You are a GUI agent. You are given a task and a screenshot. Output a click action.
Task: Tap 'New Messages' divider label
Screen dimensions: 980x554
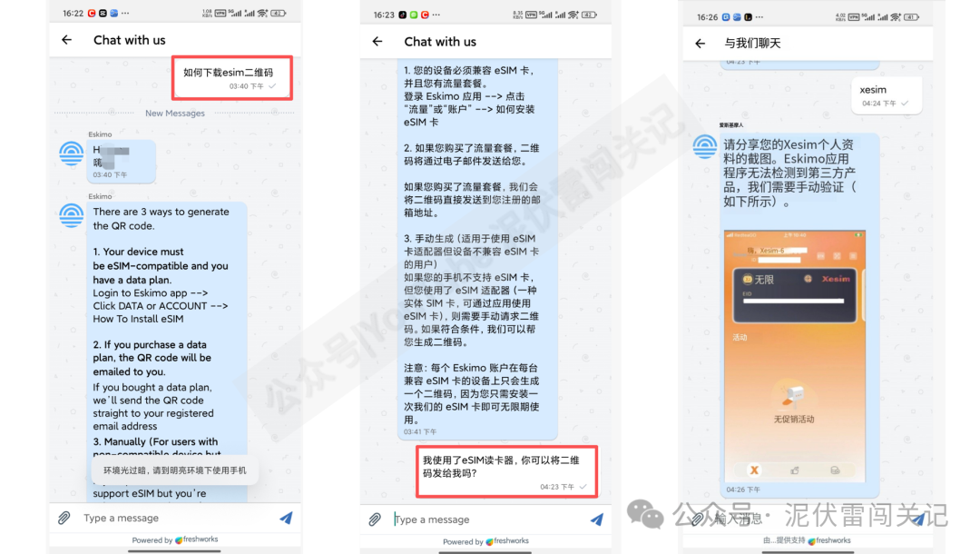pyautogui.click(x=175, y=114)
